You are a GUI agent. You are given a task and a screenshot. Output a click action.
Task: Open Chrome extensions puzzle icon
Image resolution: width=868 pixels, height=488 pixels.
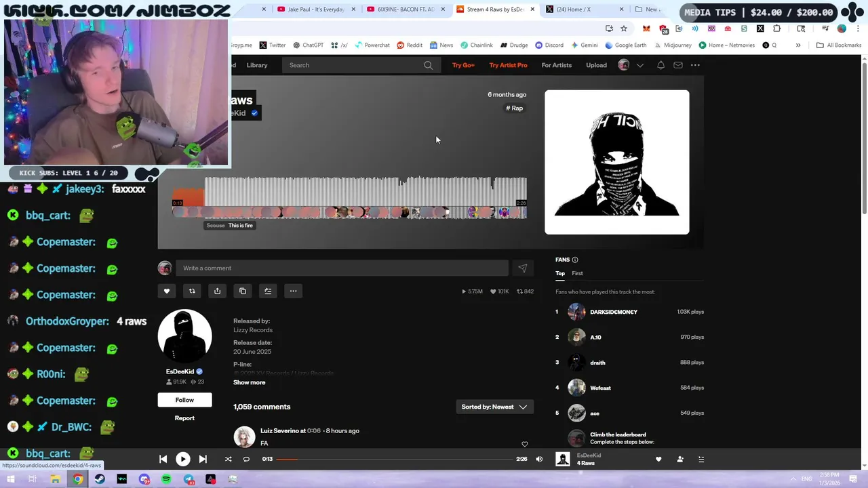777,28
